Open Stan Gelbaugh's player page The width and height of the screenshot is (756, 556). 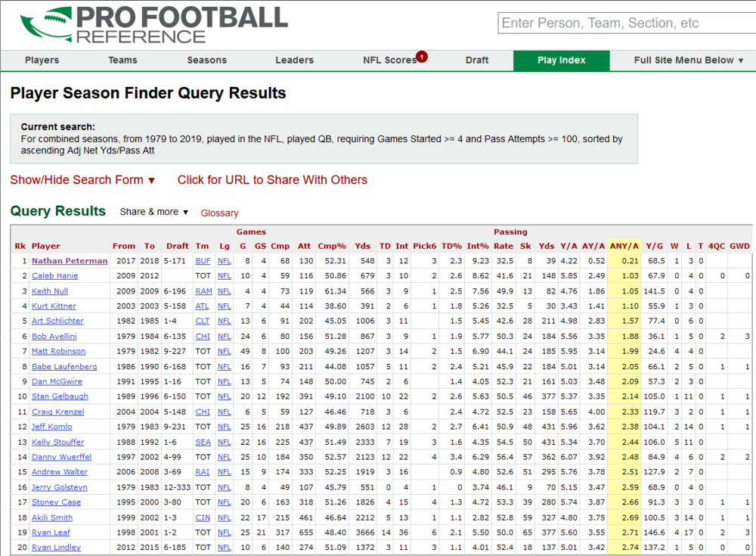coord(60,396)
